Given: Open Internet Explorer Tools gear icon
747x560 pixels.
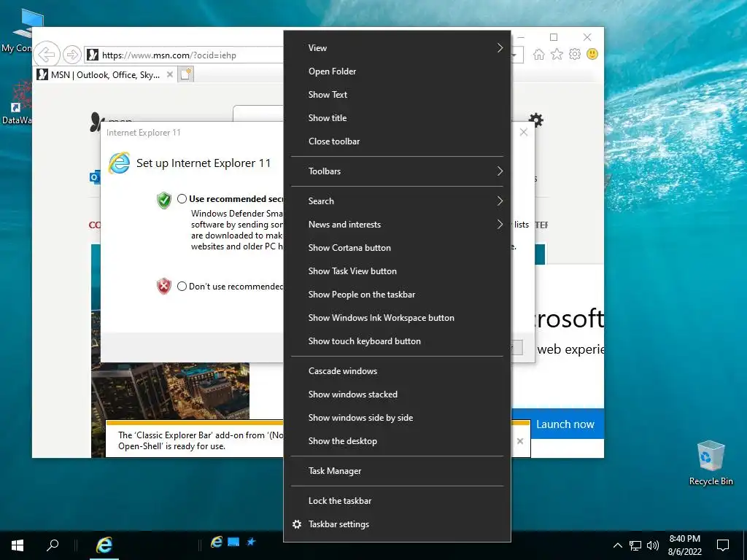Looking at the screenshot, I should (575, 54).
